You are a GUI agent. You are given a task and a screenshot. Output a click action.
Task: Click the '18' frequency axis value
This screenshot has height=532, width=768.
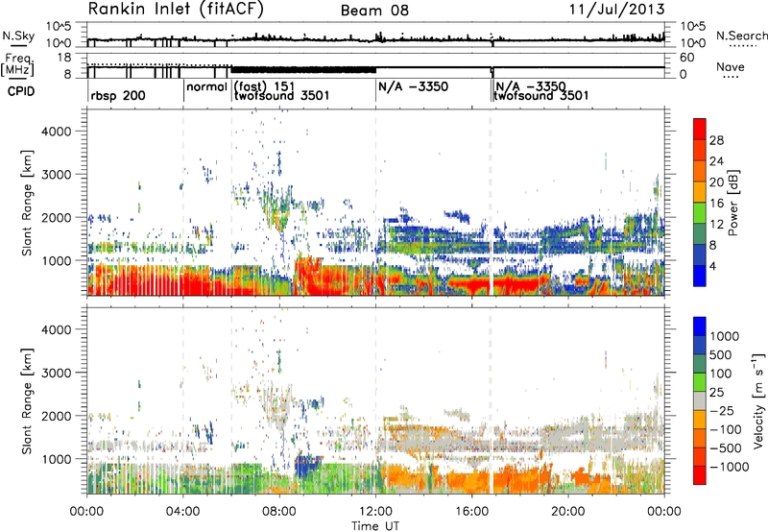(x=63, y=58)
